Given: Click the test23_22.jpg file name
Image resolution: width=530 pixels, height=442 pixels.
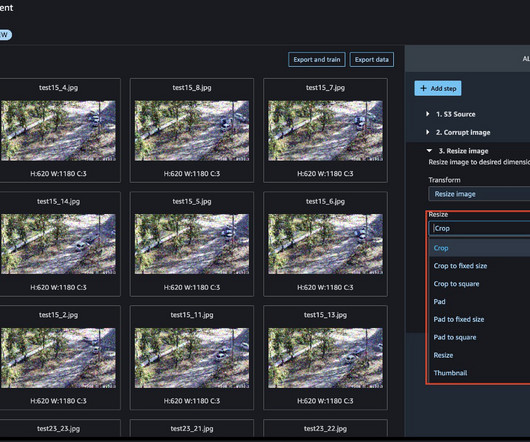Looking at the screenshot, I should pos(325,429).
